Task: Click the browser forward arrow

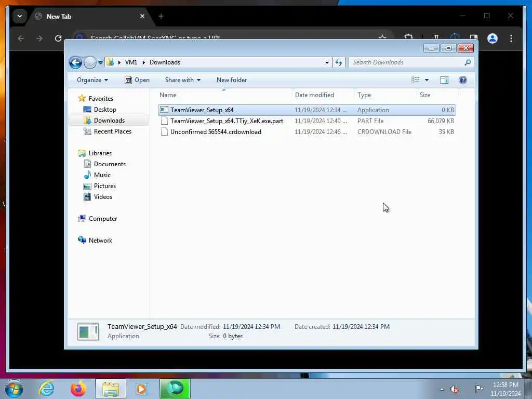Action: [x=39, y=38]
